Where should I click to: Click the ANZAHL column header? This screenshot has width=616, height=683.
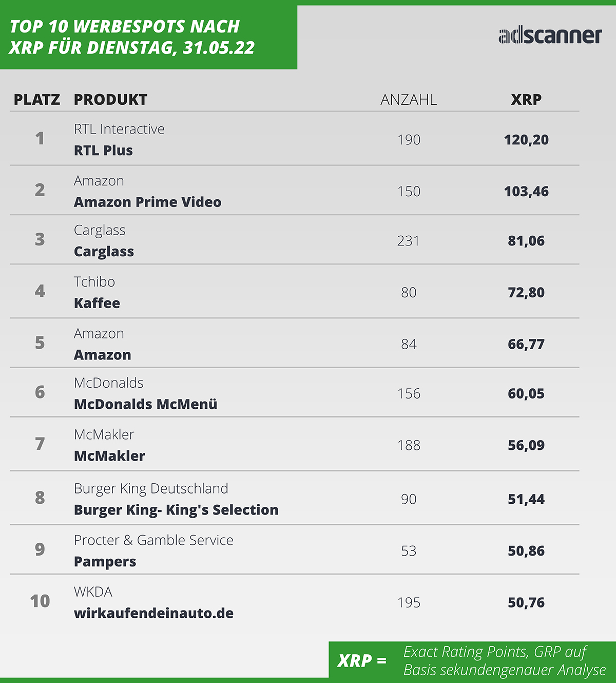(409, 100)
